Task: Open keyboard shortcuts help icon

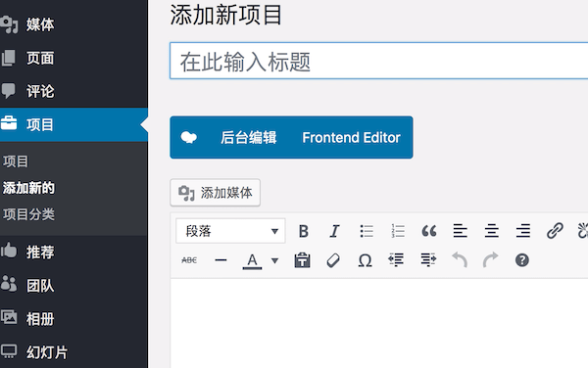Action: 522,260
